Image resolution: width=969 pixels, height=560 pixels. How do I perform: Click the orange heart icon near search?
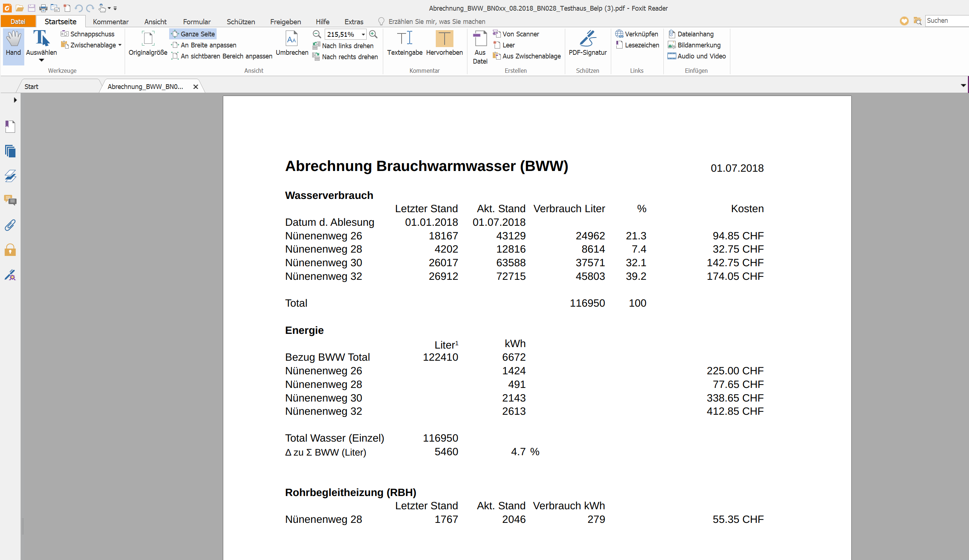(904, 21)
